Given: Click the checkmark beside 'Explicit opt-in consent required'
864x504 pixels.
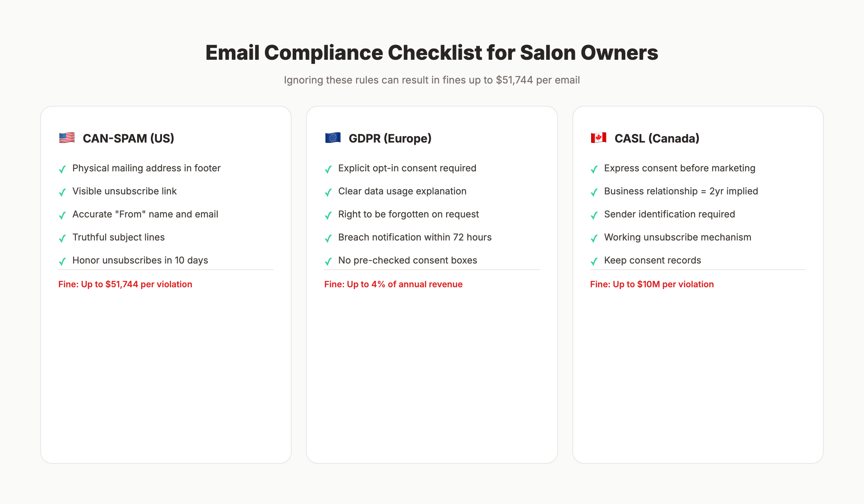Looking at the screenshot, I should 328,169.
